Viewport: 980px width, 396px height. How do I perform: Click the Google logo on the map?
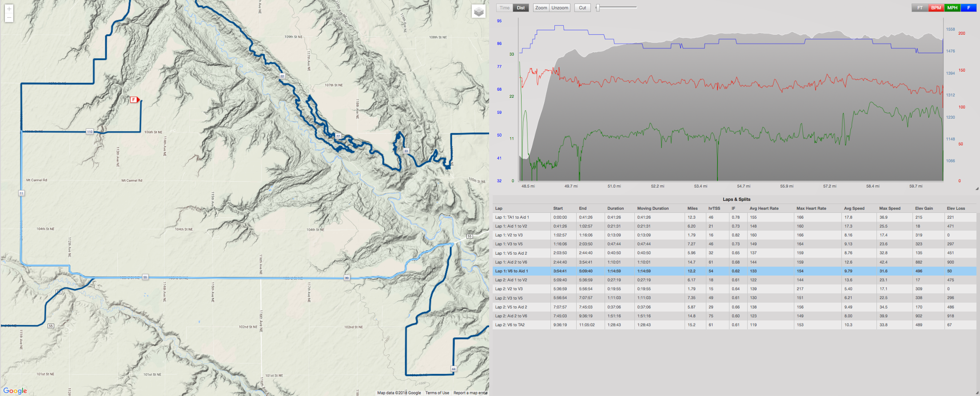click(x=15, y=391)
